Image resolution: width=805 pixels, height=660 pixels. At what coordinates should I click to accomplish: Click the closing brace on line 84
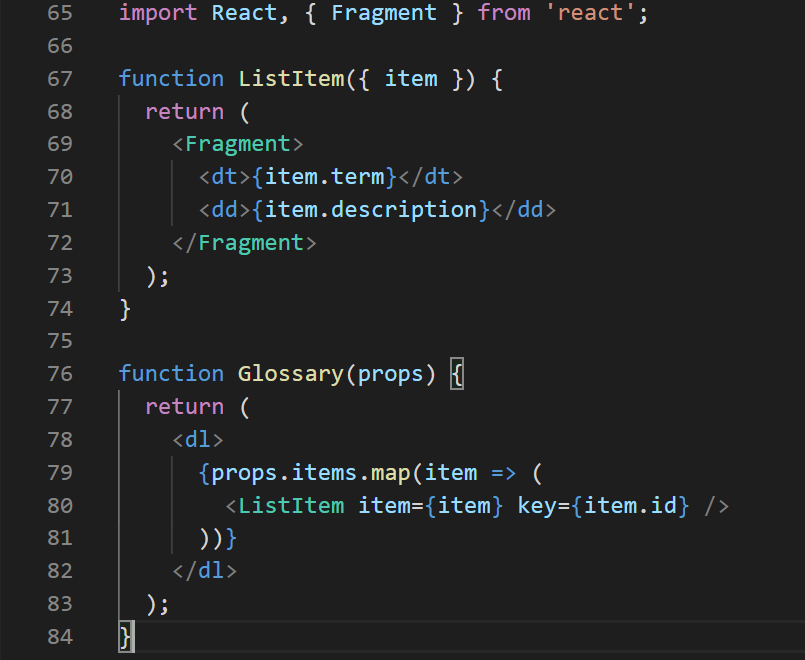pyautogui.click(x=124, y=636)
